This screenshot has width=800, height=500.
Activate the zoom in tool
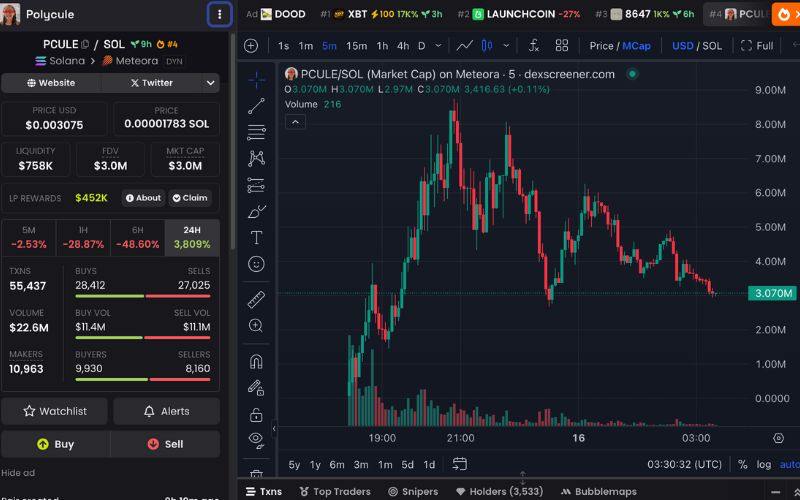click(256, 326)
